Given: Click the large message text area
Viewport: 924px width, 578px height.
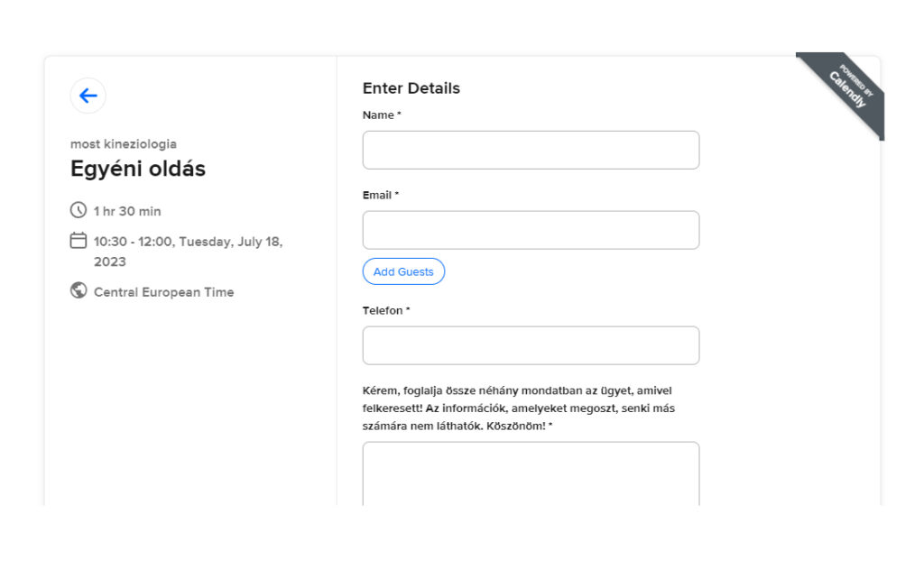Looking at the screenshot, I should (x=531, y=473).
